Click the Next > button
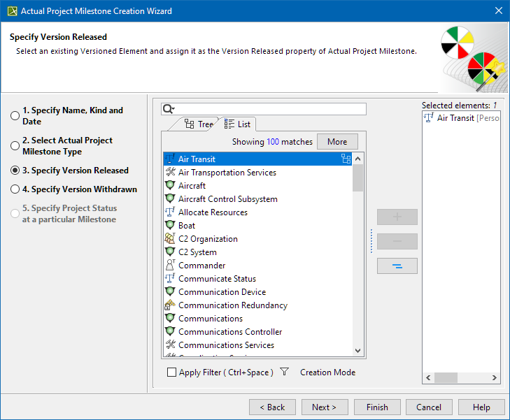This screenshot has height=420, width=510. pos(324,407)
